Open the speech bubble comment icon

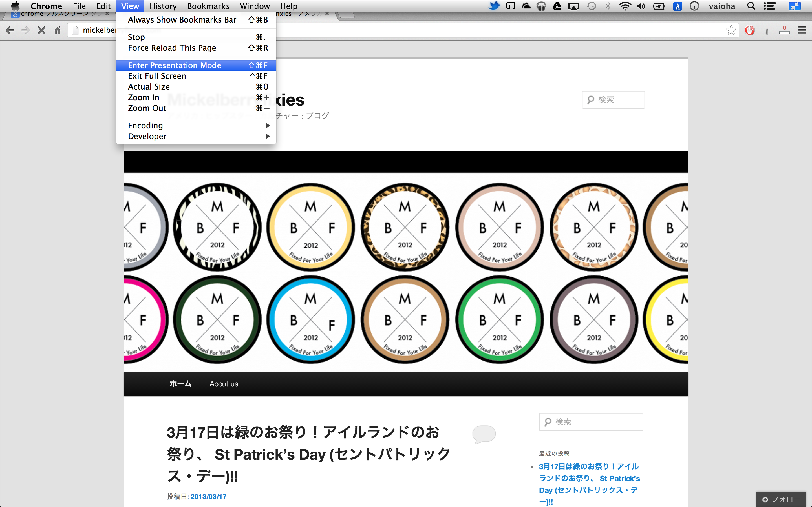(484, 434)
